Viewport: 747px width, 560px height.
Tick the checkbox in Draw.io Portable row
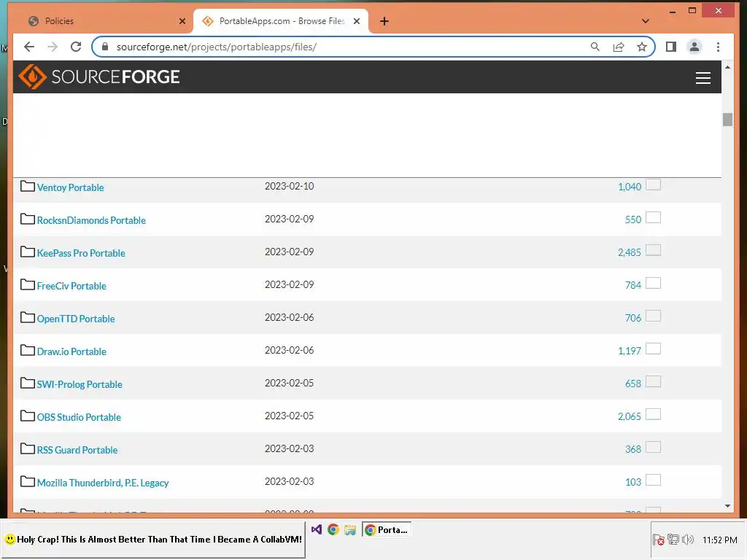(653, 349)
